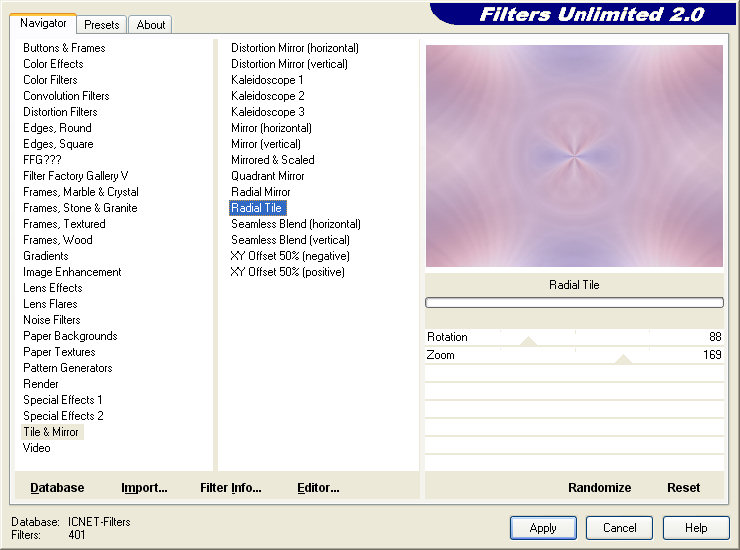Select Frames, Marble & Crystal
This screenshot has height=550, width=740.
[81, 192]
